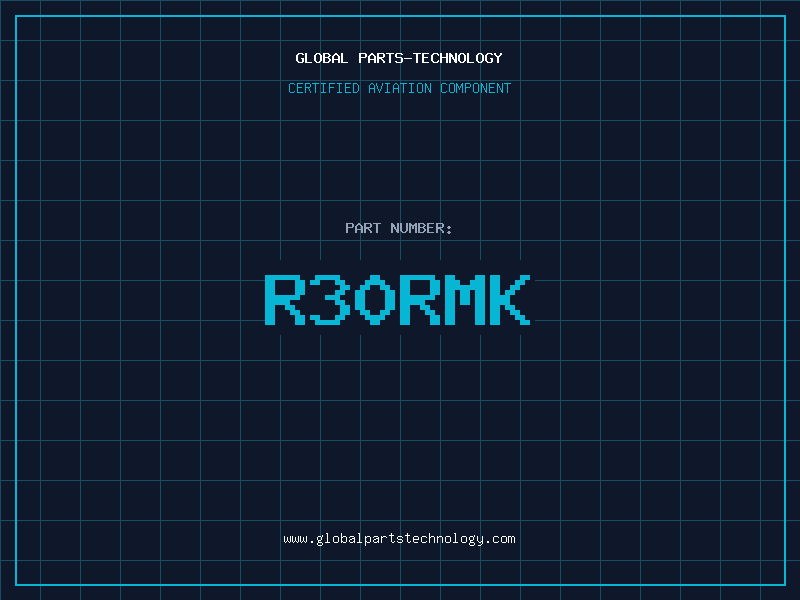
Task: Click the word GLOBAL in the header
Action: click(x=322, y=58)
